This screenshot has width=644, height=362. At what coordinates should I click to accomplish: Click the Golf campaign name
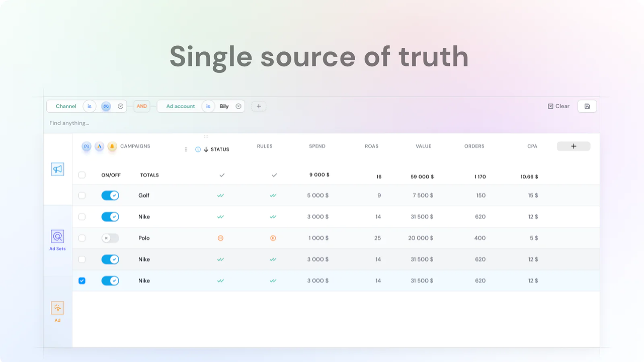tap(144, 196)
